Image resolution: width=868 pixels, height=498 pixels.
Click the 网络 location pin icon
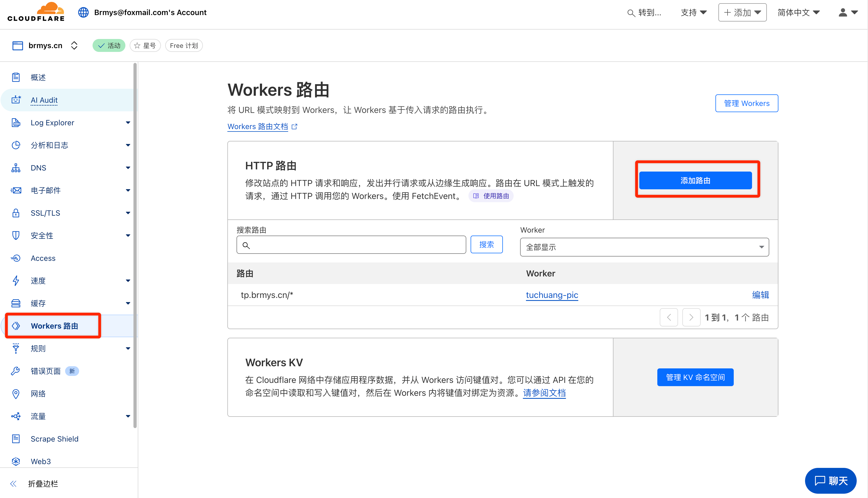click(16, 393)
